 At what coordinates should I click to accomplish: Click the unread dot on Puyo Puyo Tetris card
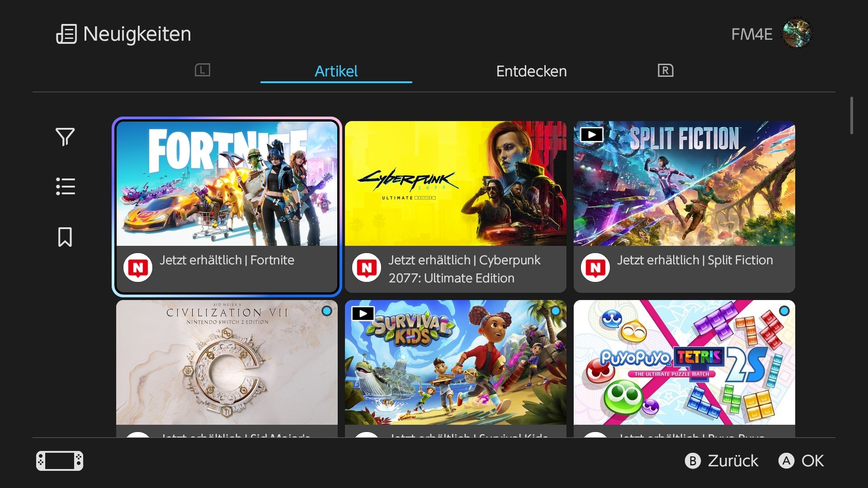[x=784, y=311]
